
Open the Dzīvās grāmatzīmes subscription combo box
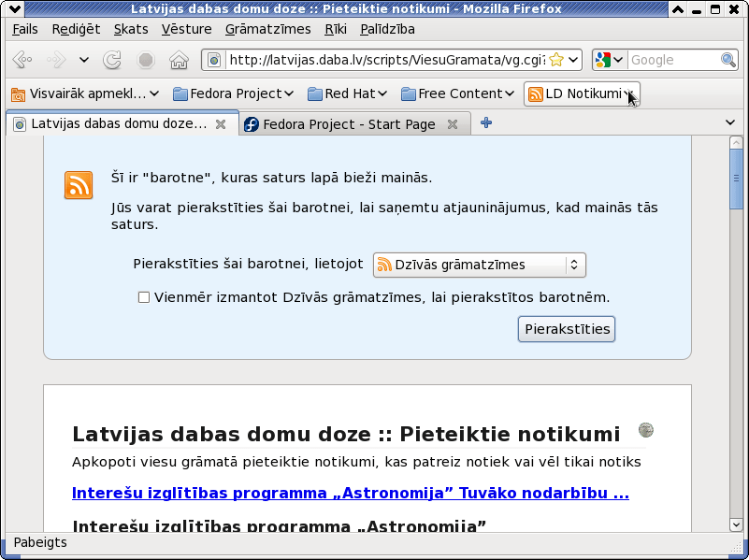479,265
